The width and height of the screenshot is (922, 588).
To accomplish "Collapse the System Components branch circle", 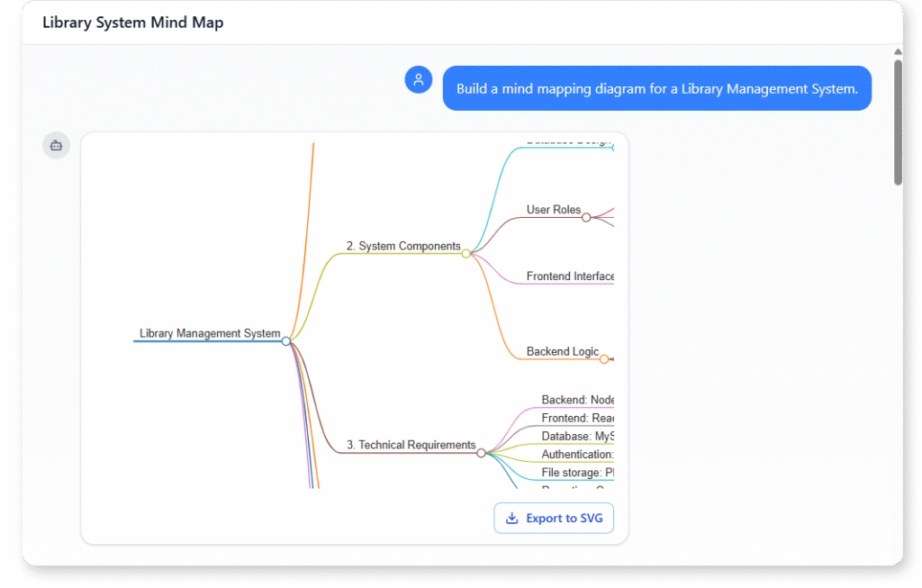I will 466,253.
